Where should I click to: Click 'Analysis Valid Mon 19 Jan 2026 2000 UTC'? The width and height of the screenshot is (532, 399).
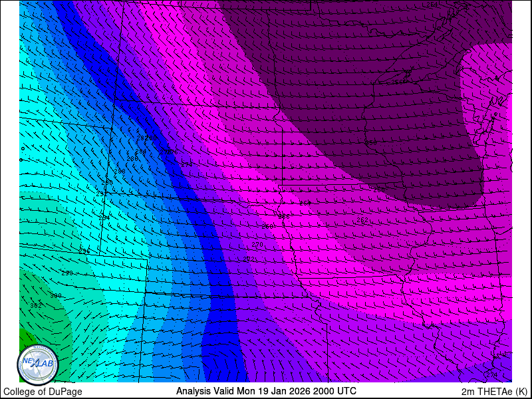click(x=266, y=391)
